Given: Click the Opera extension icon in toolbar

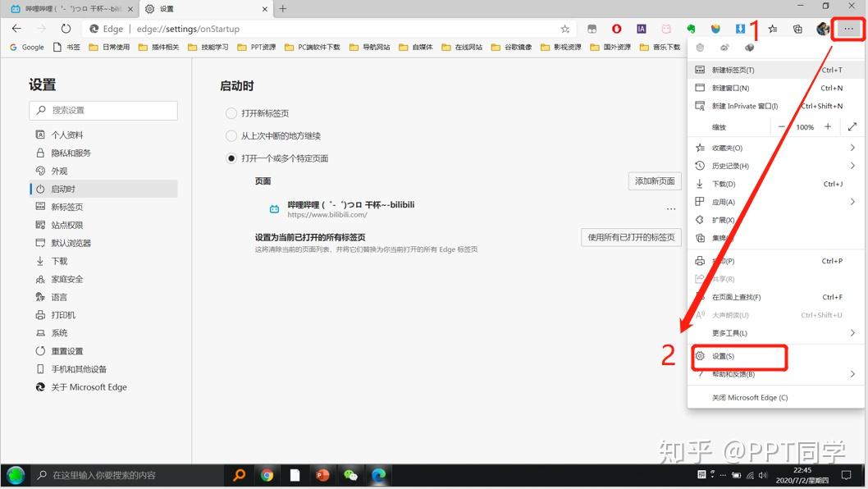Looking at the screenshot, I should 616,29.
